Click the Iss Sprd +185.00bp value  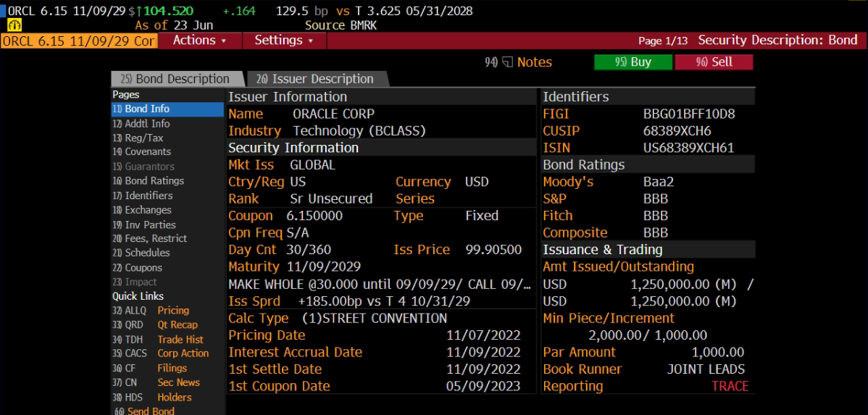coord(385,301)
